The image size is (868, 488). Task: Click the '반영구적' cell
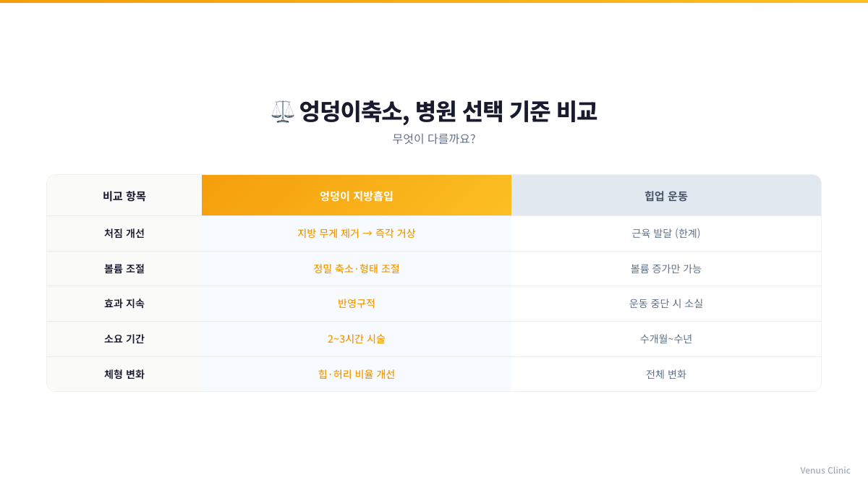coord(357,304)
